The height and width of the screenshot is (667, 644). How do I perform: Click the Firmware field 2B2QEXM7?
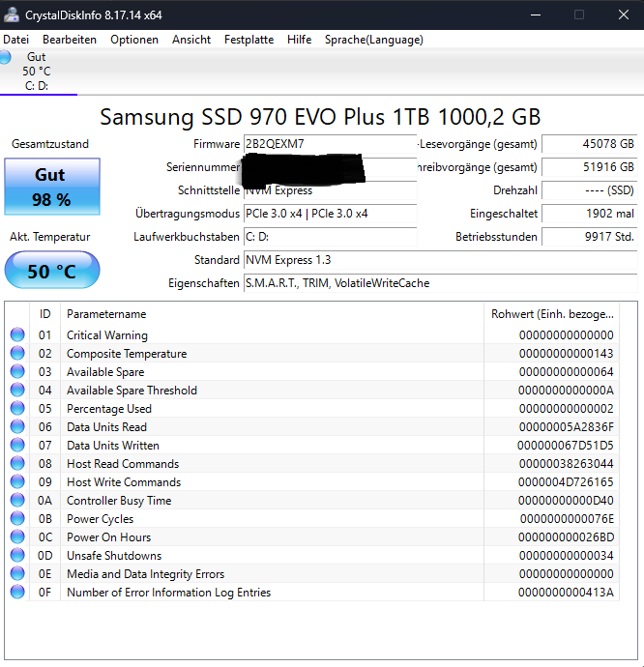(x=330, y=144)
